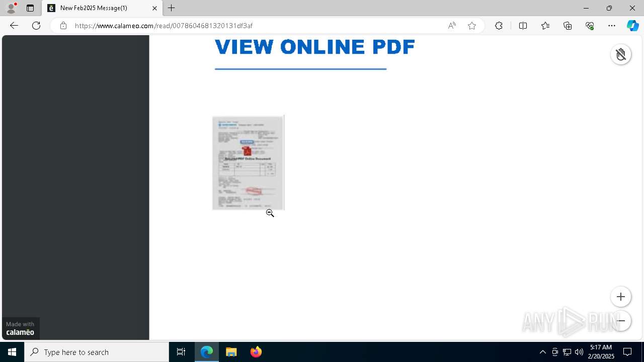This screenshot has height=362, width=644.
Task: Restore down the Edge window
Action: click(609, 8)
